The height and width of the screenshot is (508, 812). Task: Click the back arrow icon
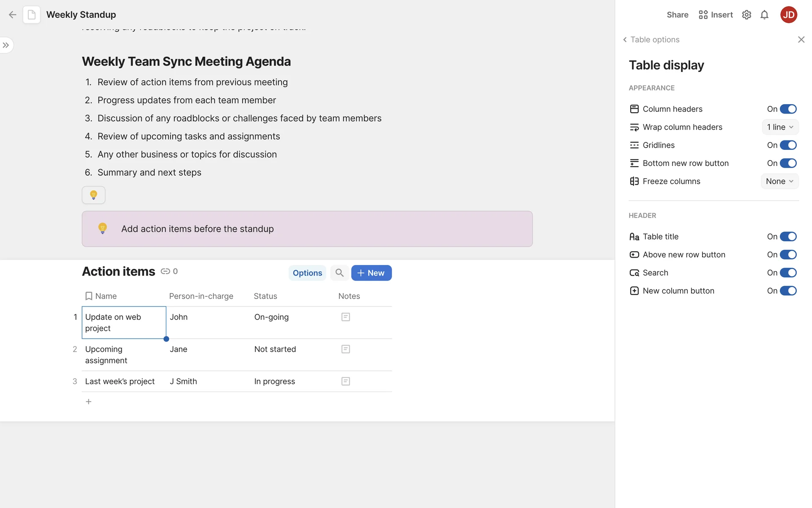[x=12, y=15]
